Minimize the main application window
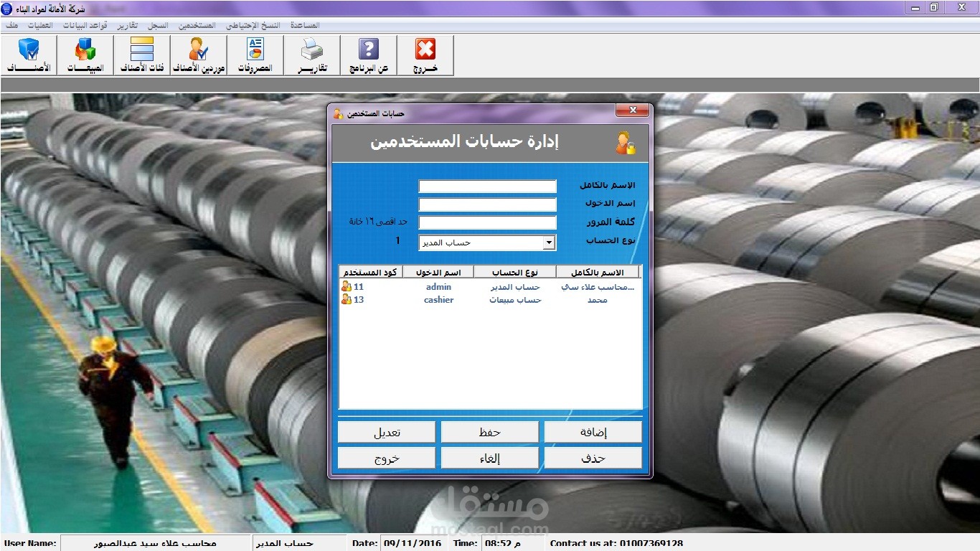 (915, 7)
